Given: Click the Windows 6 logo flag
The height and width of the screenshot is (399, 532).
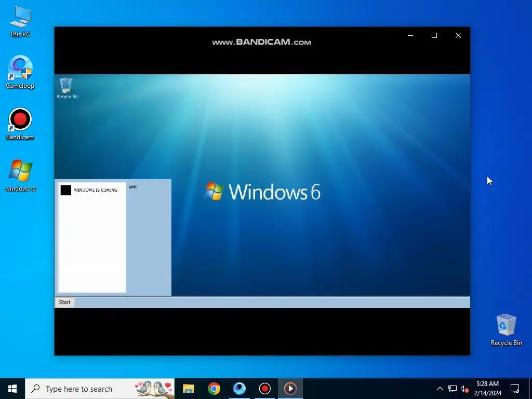Looking at the screenshot, I should 214,191.
